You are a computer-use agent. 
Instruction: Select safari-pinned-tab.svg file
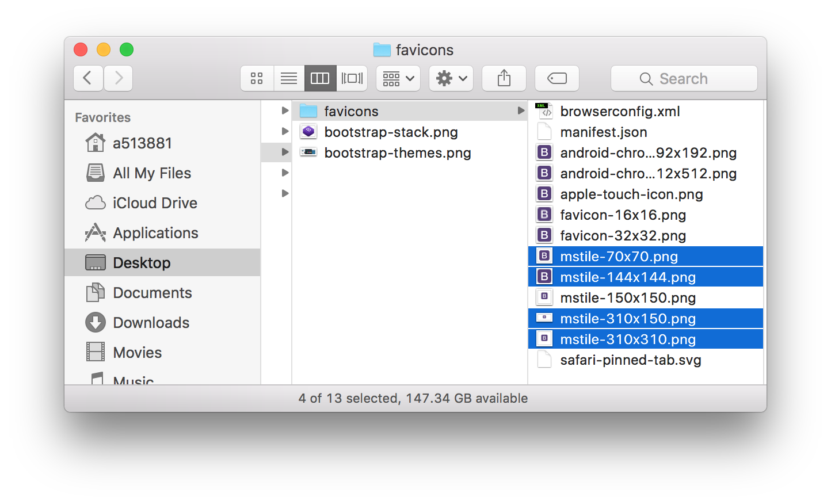click(646, 360)
